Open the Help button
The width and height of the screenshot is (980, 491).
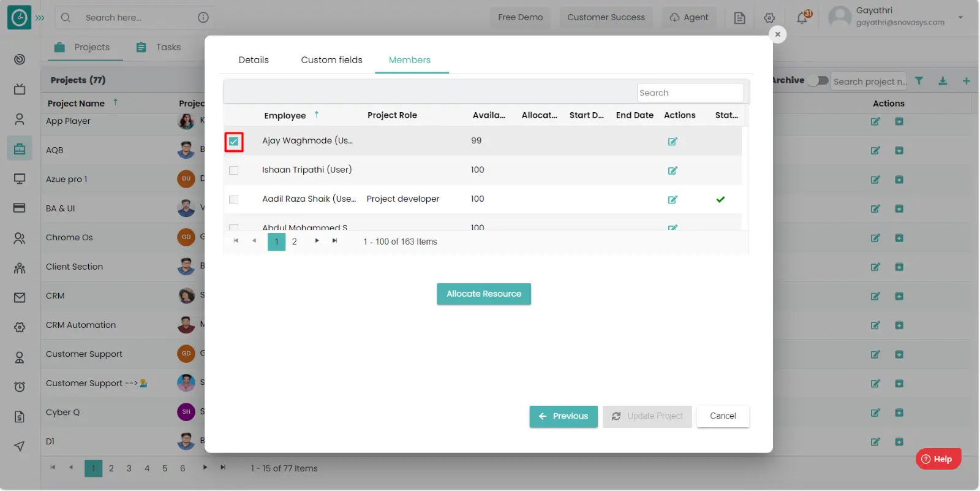[938, 459]
